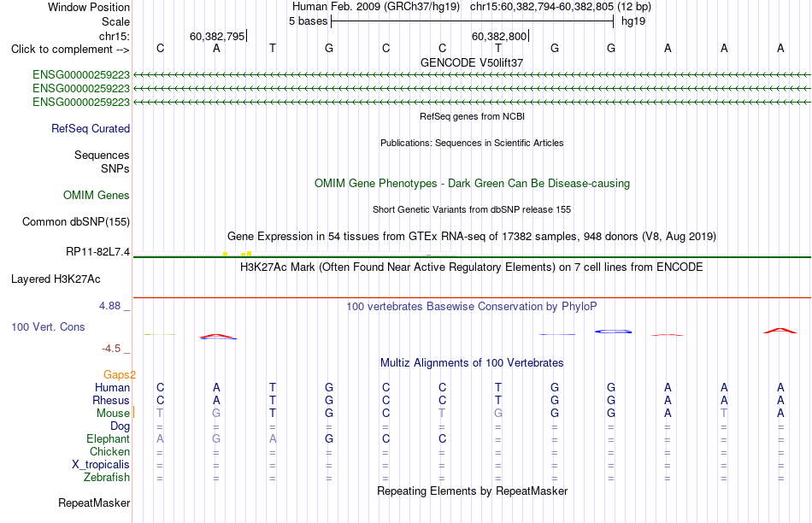Click the Scale label

click(116, 21)
